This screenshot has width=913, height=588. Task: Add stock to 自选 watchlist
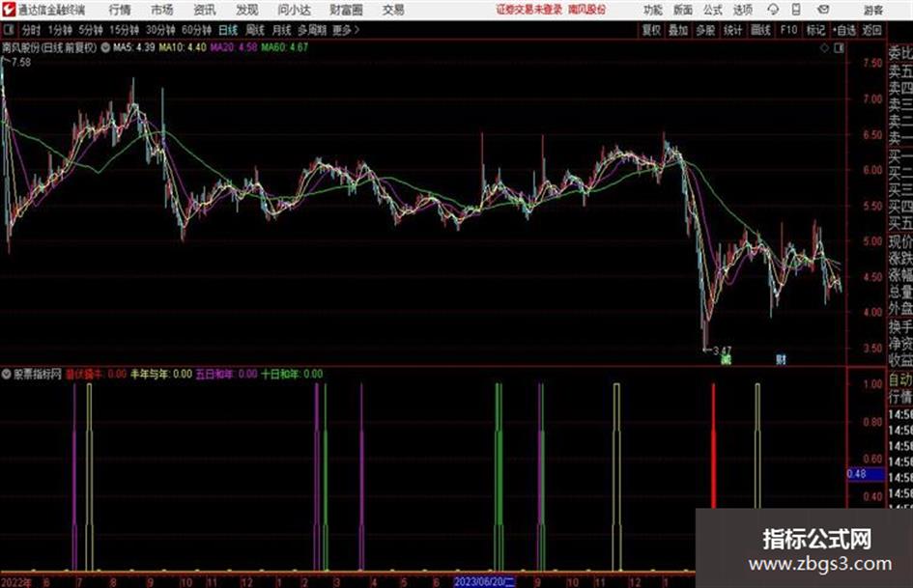click(843, 30)
